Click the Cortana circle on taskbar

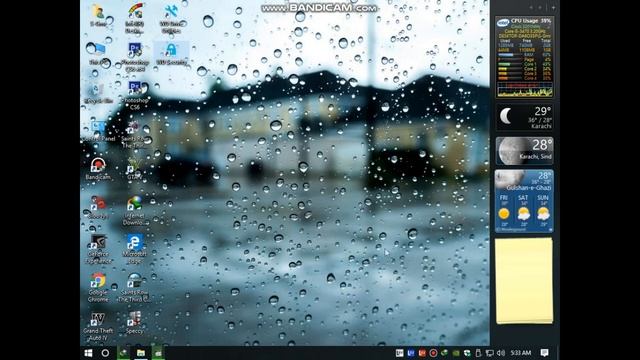pyautogui.click(x=105, y=353)
